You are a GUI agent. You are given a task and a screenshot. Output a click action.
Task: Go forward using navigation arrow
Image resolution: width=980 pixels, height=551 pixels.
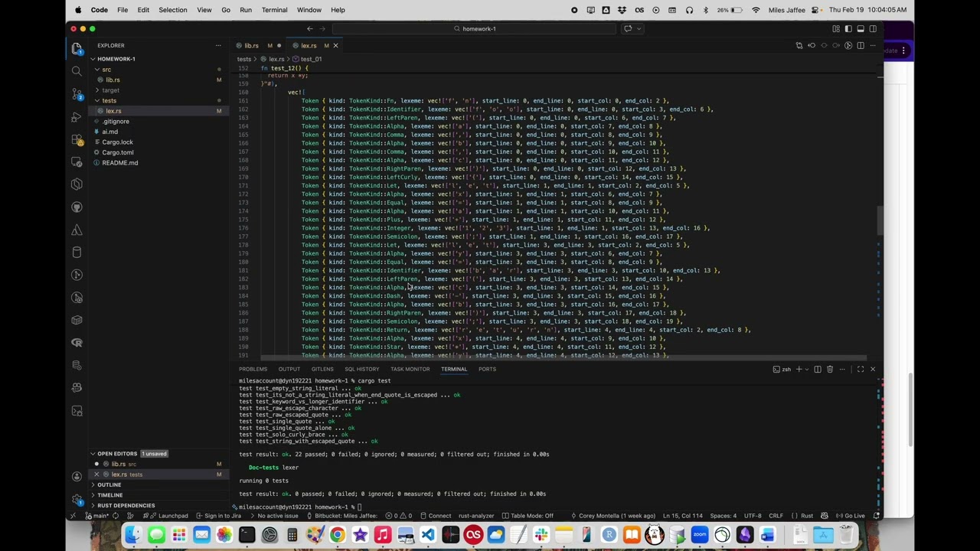tap(322, 28)
